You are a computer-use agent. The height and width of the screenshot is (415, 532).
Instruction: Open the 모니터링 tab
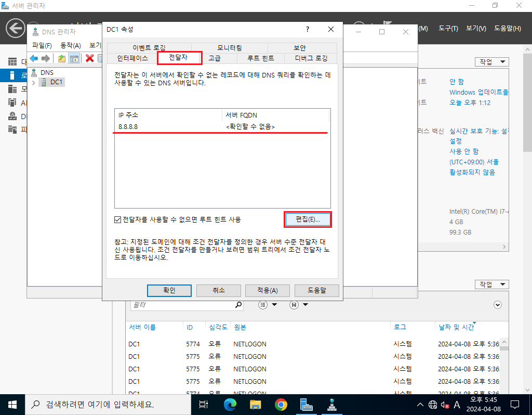pyautogui.click(x=229, y=48)
